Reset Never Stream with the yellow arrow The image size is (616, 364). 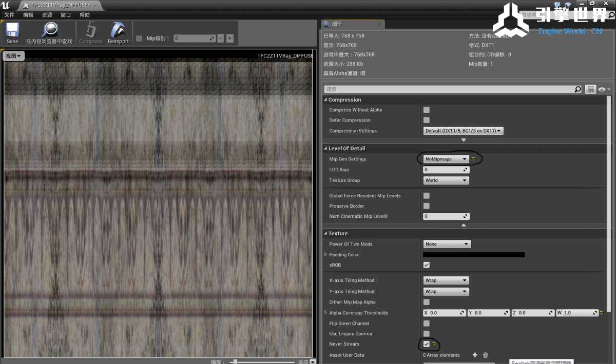pyautogui.click(x=434, y=344)
